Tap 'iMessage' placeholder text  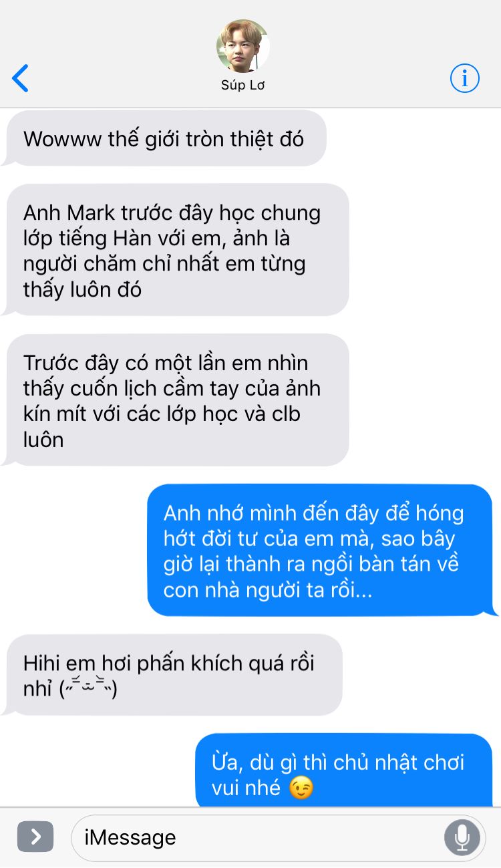click(130, 837)
